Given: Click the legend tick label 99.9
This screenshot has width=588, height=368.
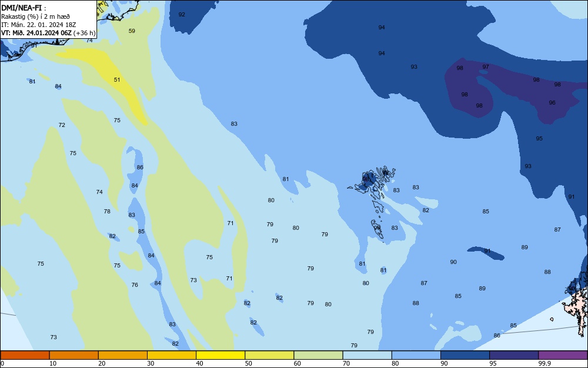Looking at the screenshot, I should (543, 363).
